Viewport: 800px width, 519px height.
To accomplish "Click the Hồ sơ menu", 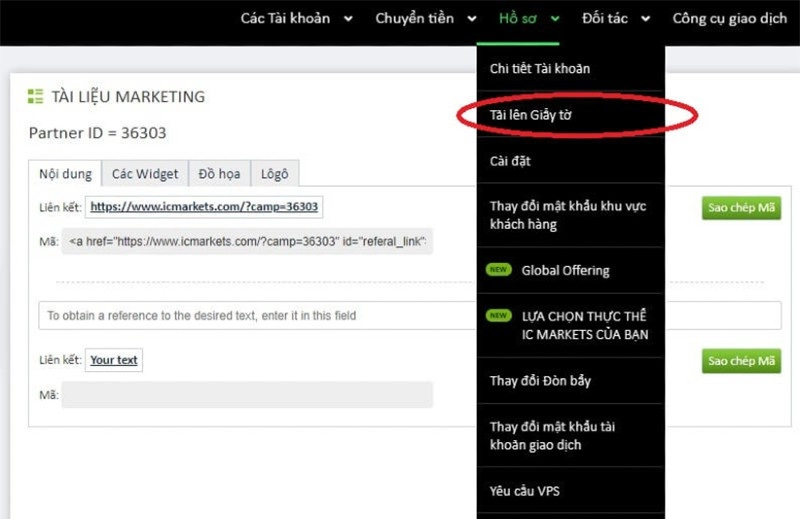I will [517, 18].
